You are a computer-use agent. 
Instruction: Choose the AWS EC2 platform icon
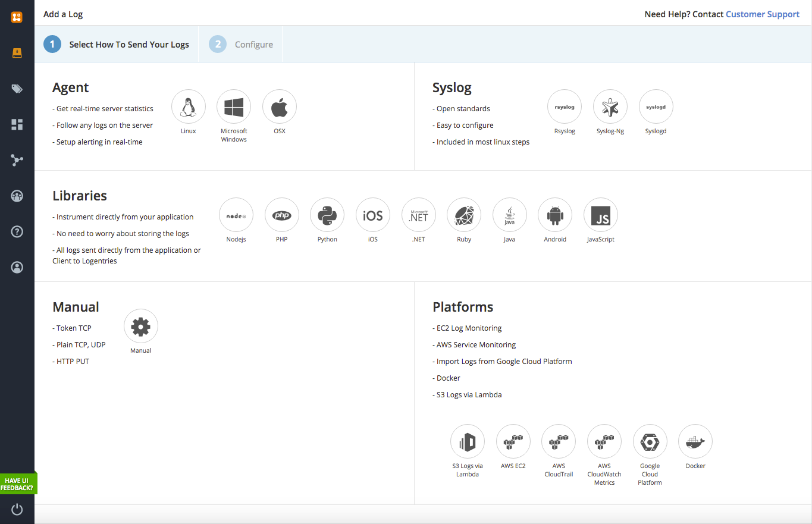pyautogui.click(x=513, y=442)
